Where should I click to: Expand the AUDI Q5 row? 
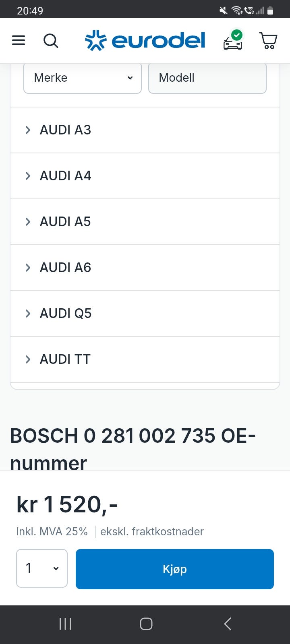(145, 314)
